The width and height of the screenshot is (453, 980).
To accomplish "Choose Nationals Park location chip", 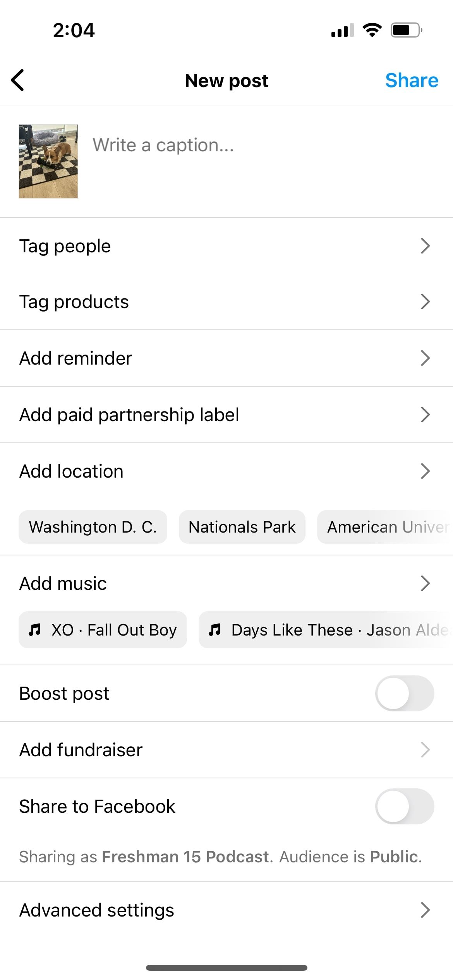I will [242, 527].
